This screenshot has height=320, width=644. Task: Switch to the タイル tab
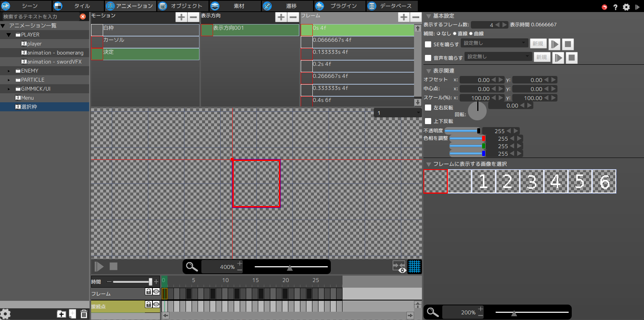(x=78, y=6)
